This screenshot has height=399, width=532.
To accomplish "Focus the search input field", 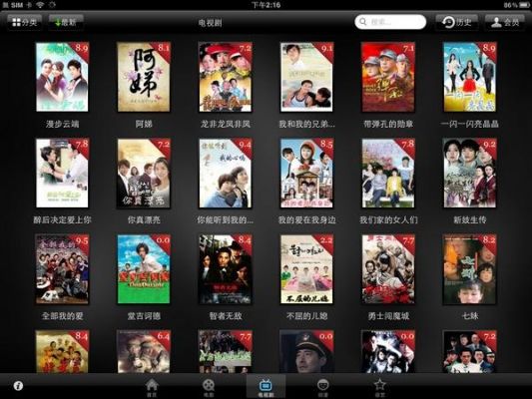I will [390, 22].
